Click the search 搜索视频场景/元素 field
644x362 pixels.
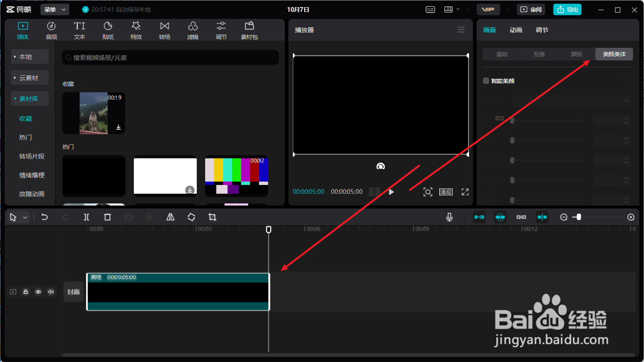tap(170, 57)
